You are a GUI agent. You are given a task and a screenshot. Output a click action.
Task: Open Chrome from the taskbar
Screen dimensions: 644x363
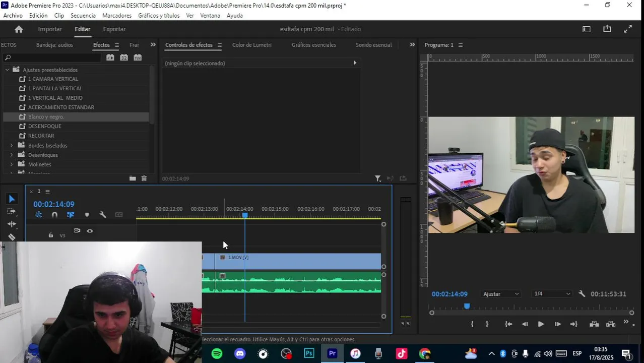[x=425, y=354]
